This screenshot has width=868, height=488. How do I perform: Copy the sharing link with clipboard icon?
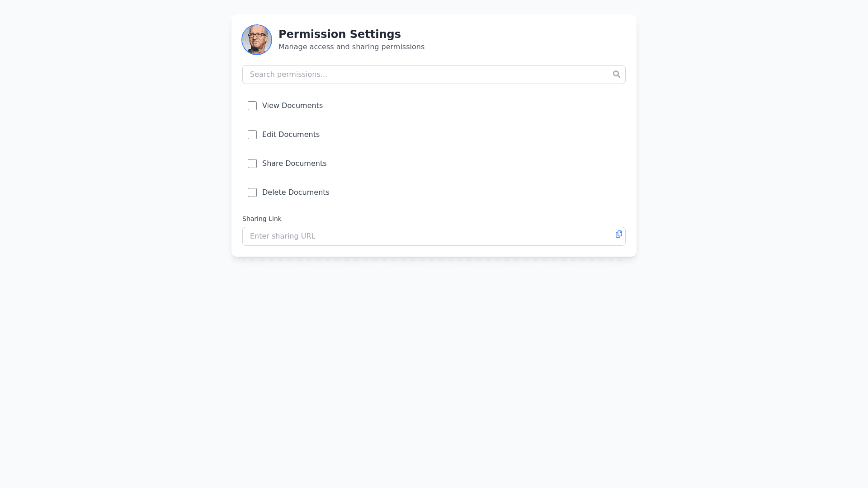618,234
